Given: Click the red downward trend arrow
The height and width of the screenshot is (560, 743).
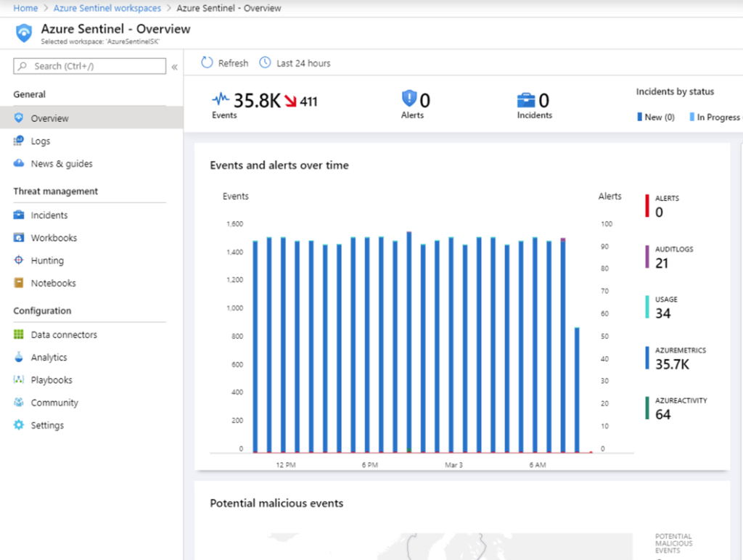Looking at the screenshot, I should (290, 101).
